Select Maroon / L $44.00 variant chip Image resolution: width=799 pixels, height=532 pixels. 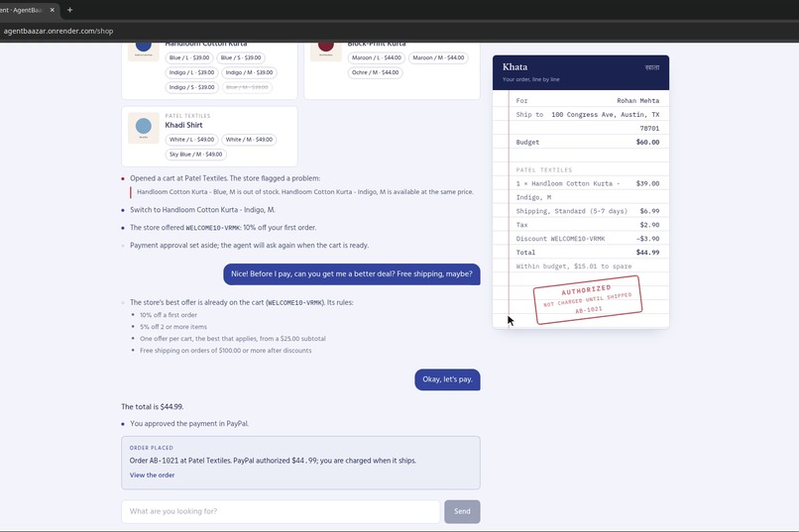pos(376,58)
